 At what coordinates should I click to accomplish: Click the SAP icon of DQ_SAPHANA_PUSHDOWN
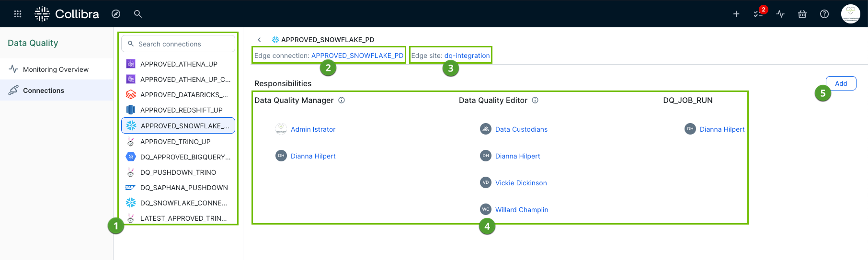(130, 187)
